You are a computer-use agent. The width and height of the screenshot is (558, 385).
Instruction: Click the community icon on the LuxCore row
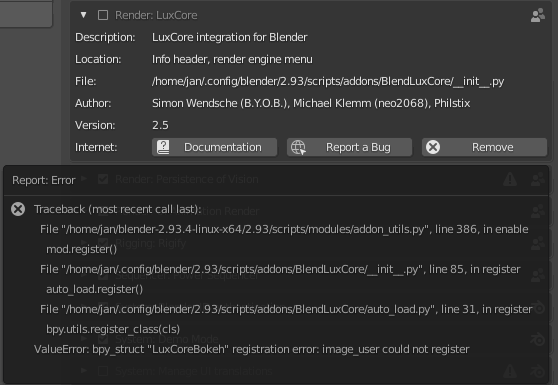(538, 15)
